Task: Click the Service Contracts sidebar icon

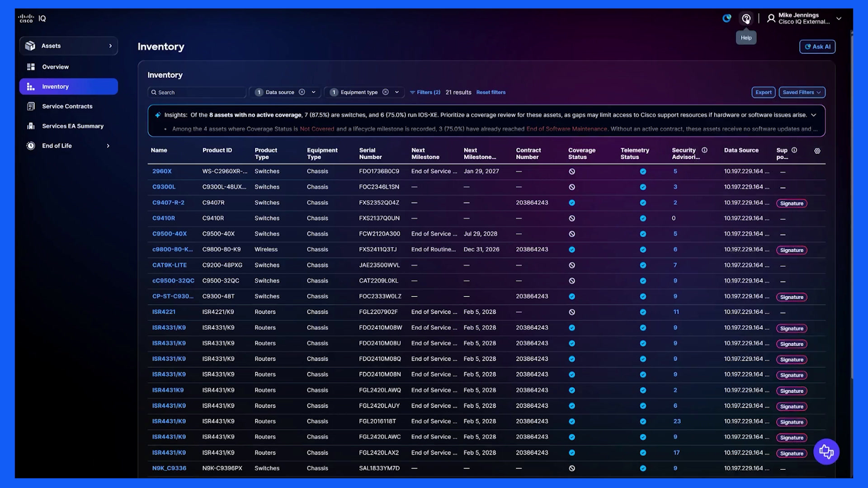Action: point(31,106)
